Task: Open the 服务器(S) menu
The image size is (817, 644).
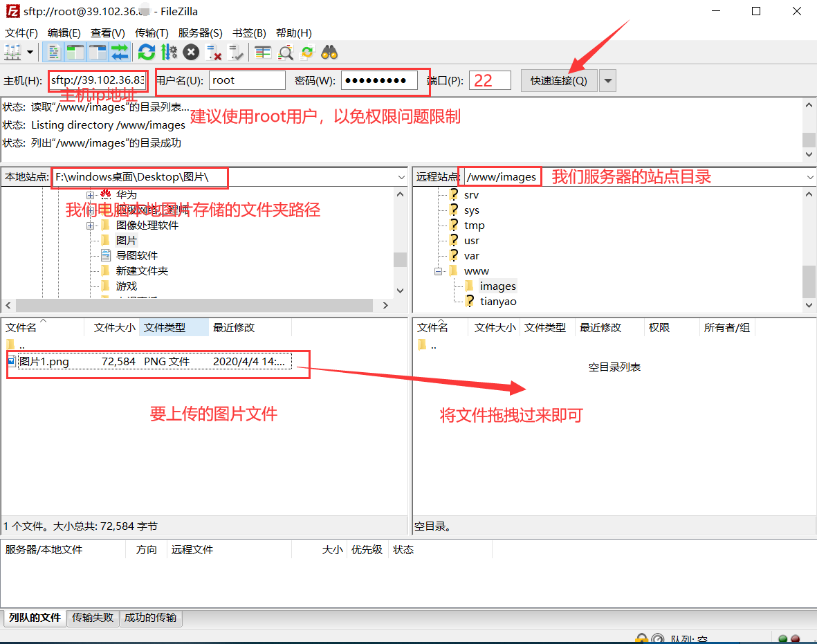Action: [200, 33]
